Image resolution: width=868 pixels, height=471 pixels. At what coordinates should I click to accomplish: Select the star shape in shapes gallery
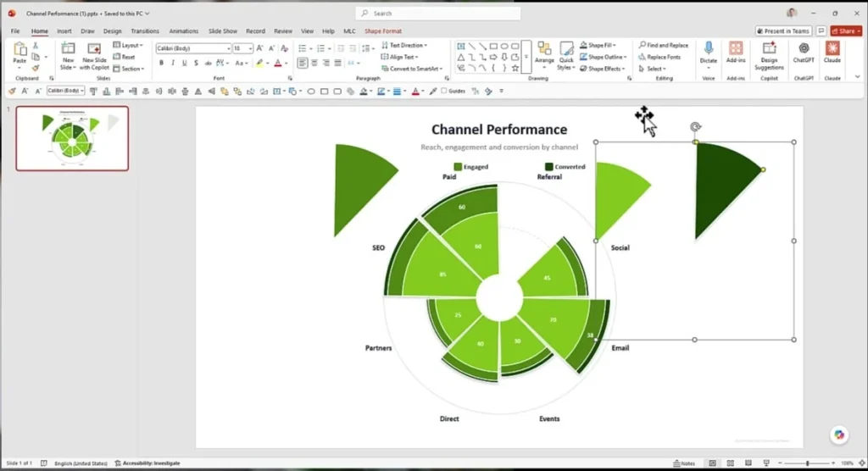[515, 68]
